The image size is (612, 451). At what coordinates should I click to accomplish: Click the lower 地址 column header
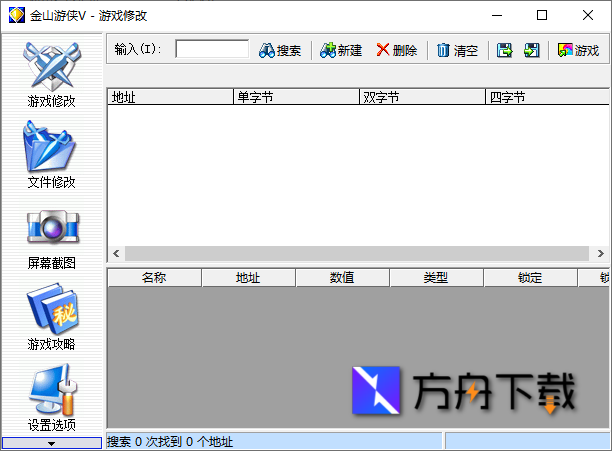[x=249, y=278]
